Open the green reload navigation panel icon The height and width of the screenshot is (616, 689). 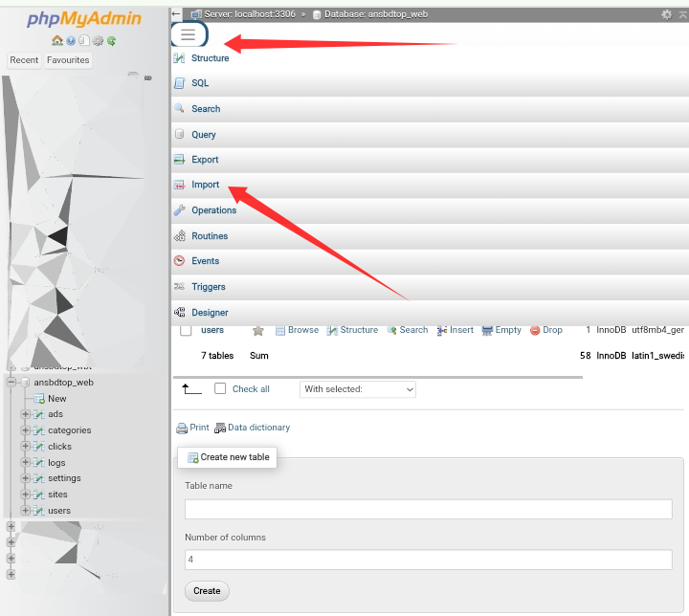pyautogui.click(x=112, y=41)
